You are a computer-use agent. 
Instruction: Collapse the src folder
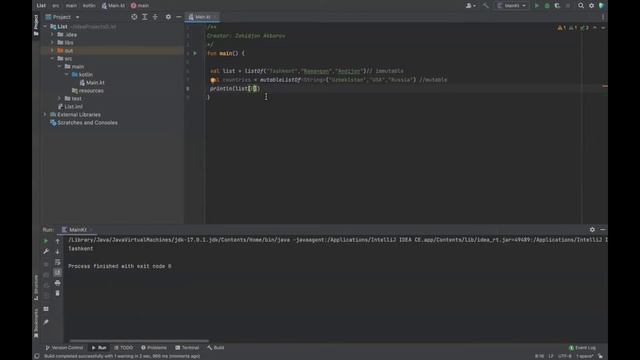52,58
